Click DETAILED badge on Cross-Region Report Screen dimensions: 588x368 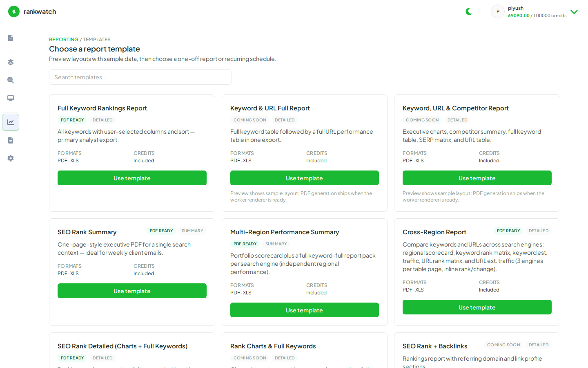pos(539,231)
